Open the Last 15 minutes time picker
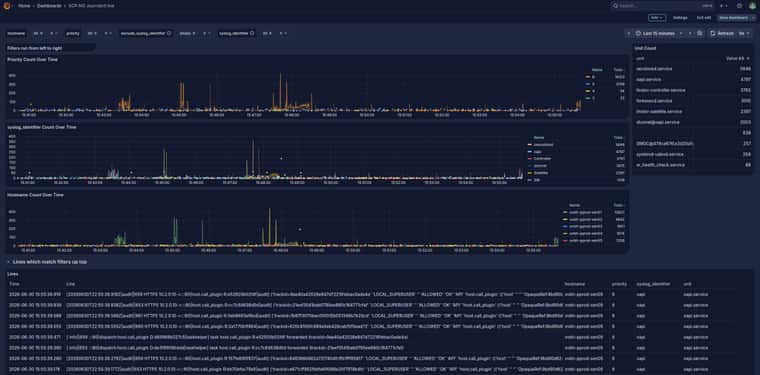Viewport: 760px width, 375px height. [658, 33]
